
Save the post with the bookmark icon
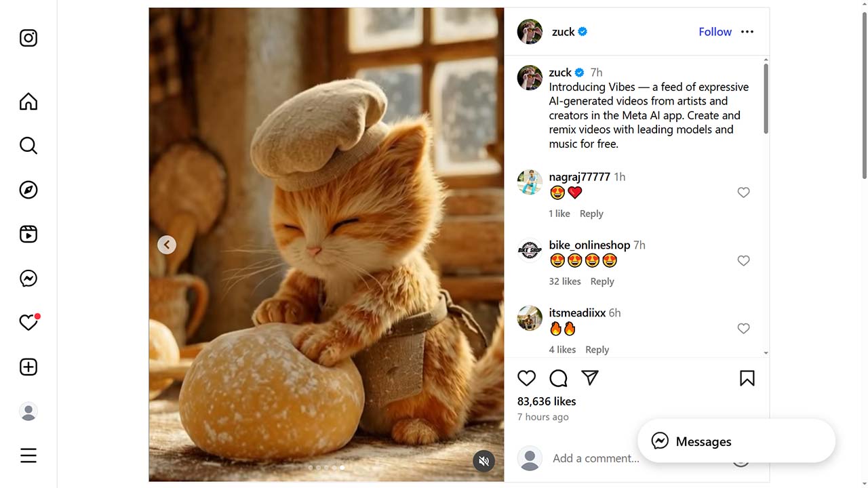tap(747, 378)
